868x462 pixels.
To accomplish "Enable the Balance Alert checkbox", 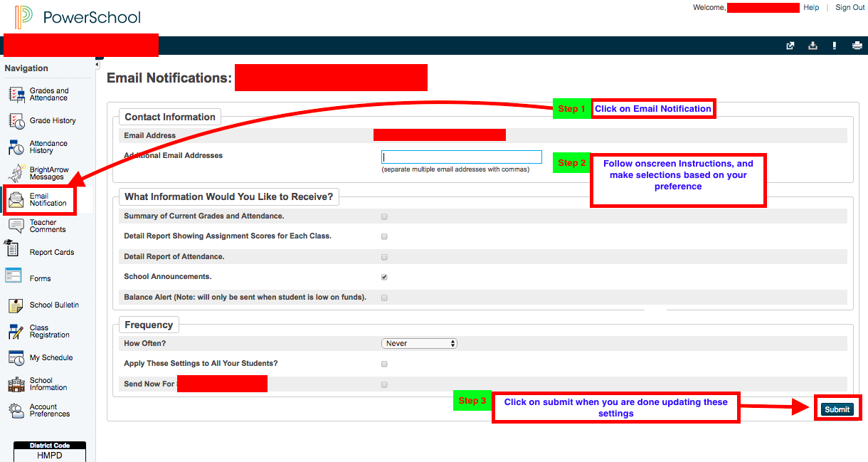I will [x=384, y=298].
